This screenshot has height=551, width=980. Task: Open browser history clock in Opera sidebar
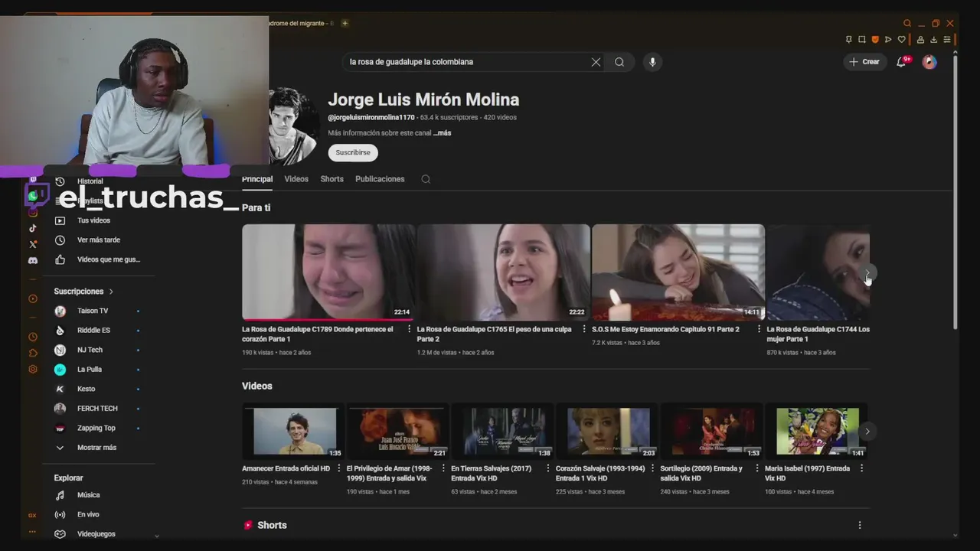pos(33,337)
